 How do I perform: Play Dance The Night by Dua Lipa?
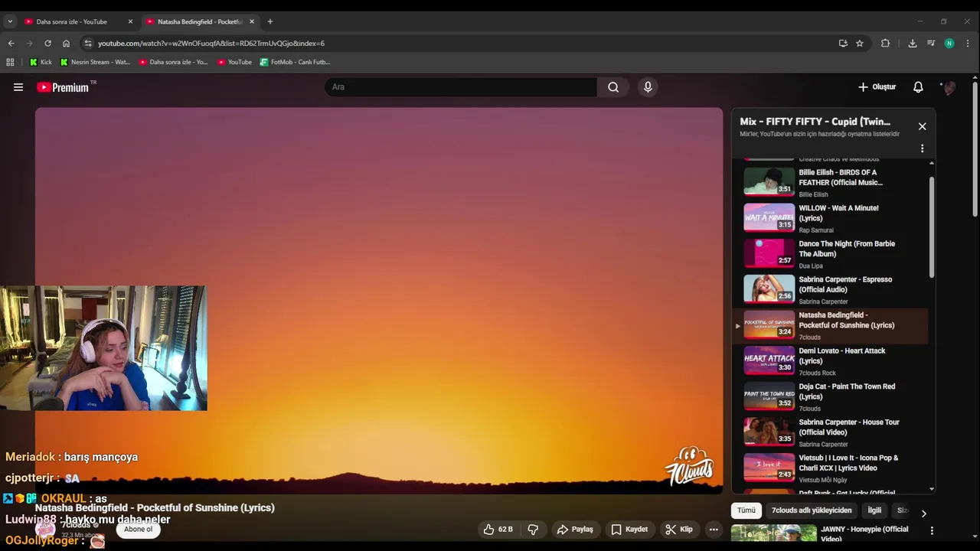[831, 254]
